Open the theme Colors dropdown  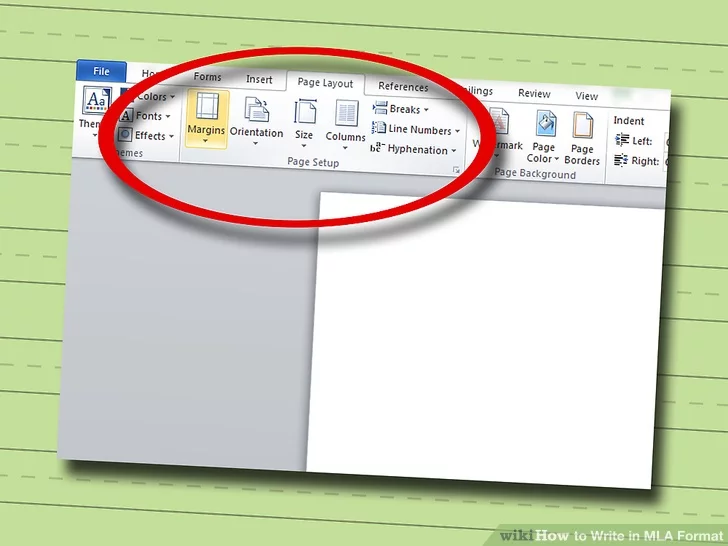[150, 97]
